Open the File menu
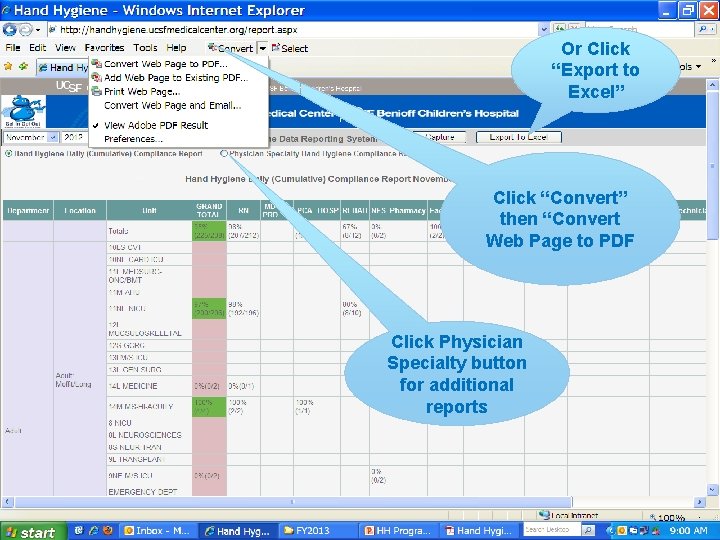 pyautogui.click(x=12, y=48)
